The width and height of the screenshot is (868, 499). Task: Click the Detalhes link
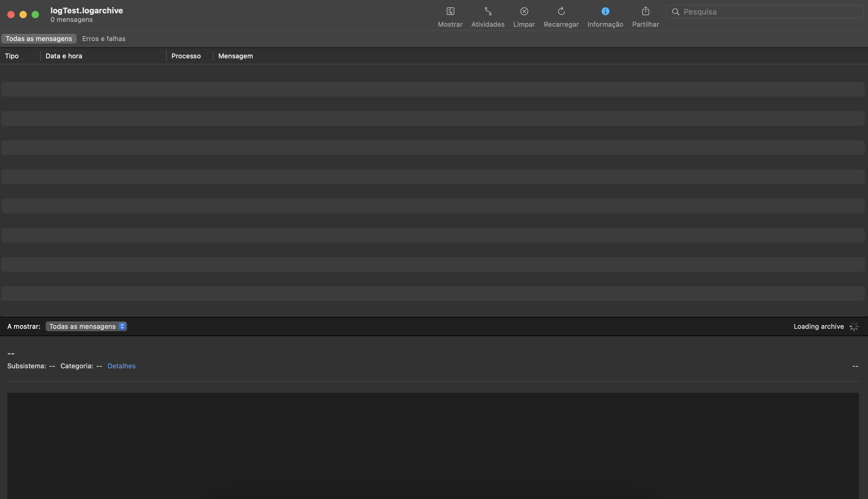[121, 366]
